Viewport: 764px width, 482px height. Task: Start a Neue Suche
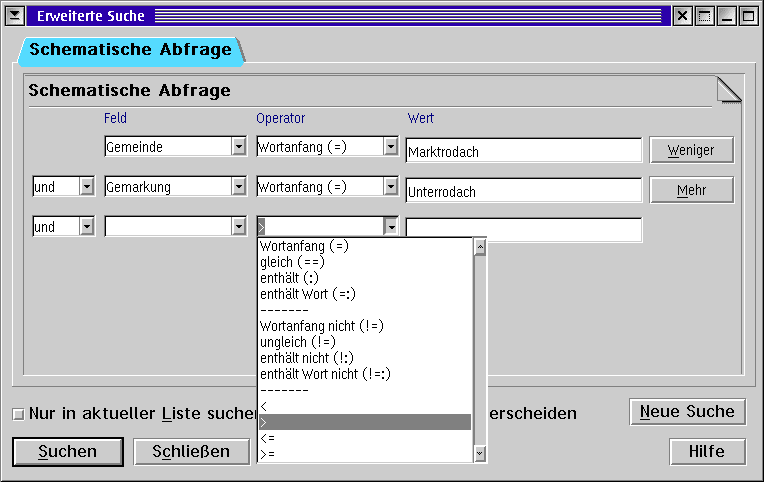(688, 412)
